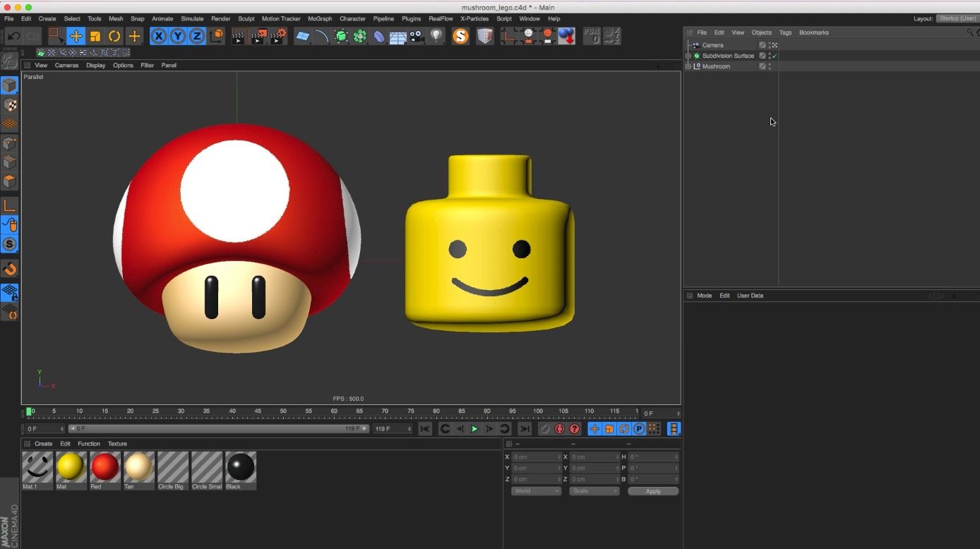The image size is (980, 549).
Task: Open the World coordinate dropdown
Action: 536,491
